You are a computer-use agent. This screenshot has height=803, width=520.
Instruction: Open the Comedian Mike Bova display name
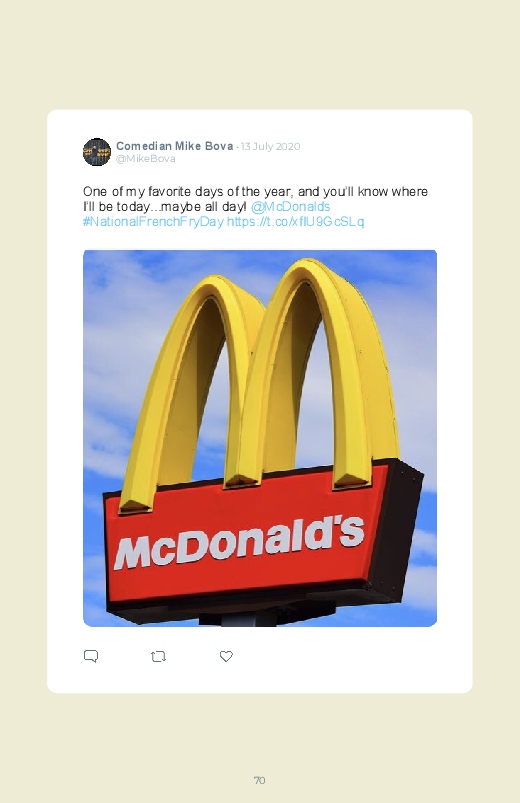pyautogui.click(x=175, y=146)
